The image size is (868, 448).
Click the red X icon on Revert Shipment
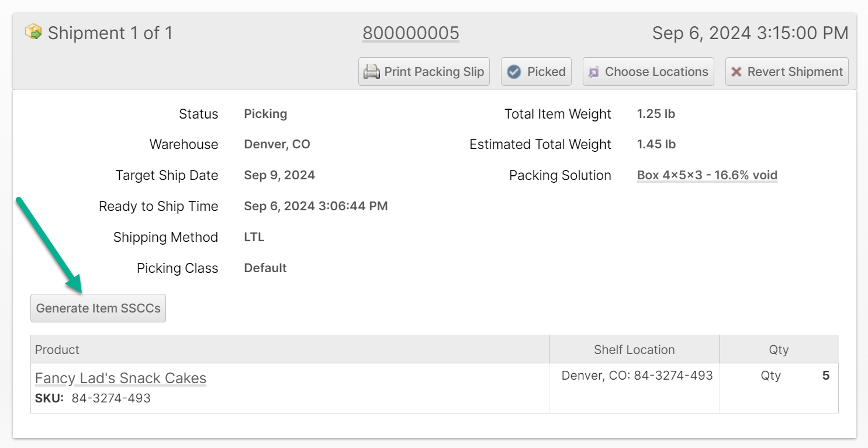pos(736,72)
